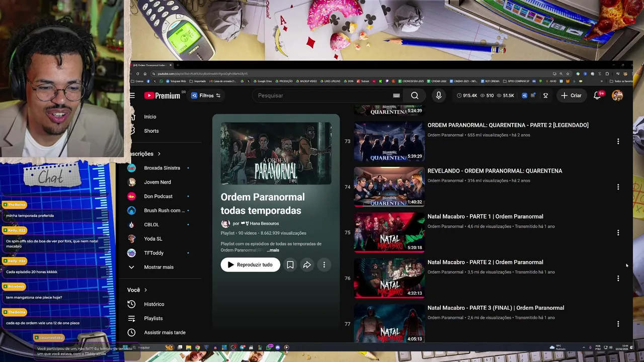Image resolution: width=644 pixels, height=362 pixels.
Task: Share the playlist via the arrow icon
Action: (x=307, y=264)
